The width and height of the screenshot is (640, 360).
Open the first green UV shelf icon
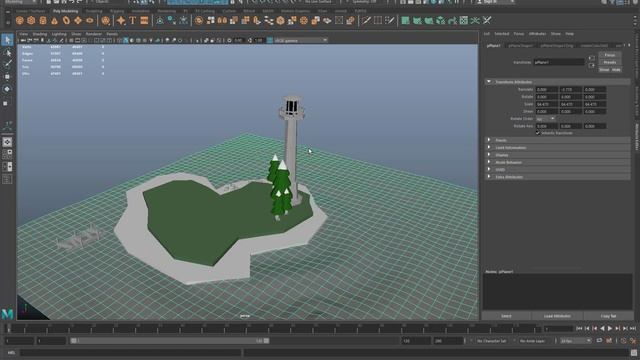[x=405, y=20]
